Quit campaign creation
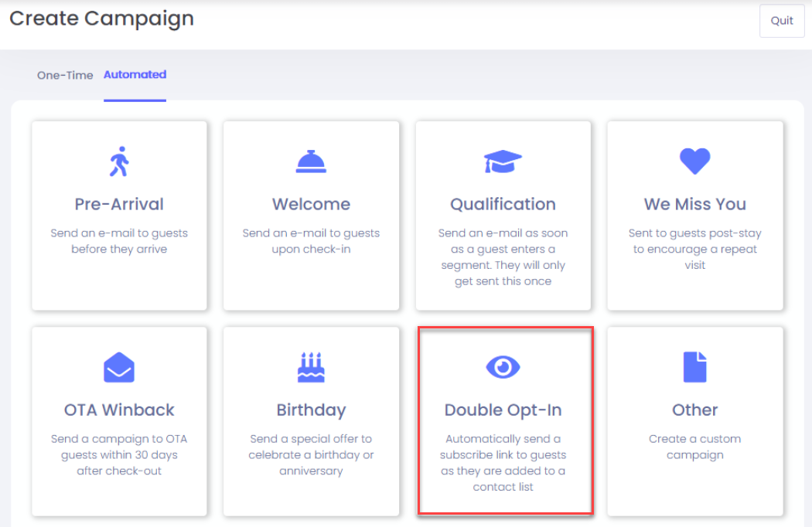Viewport: 812px width, 527px height. click(782, 21)
